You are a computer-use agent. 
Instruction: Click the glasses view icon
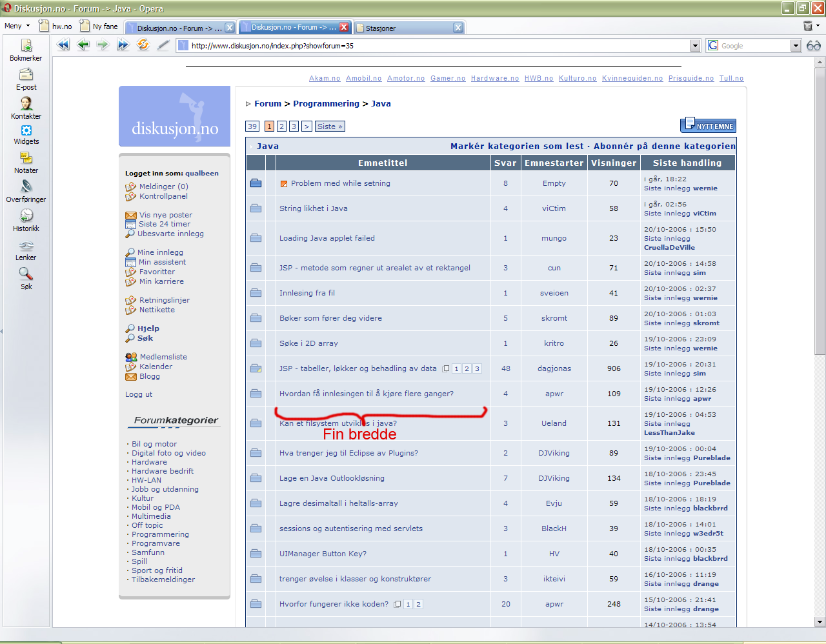point(814,46)
